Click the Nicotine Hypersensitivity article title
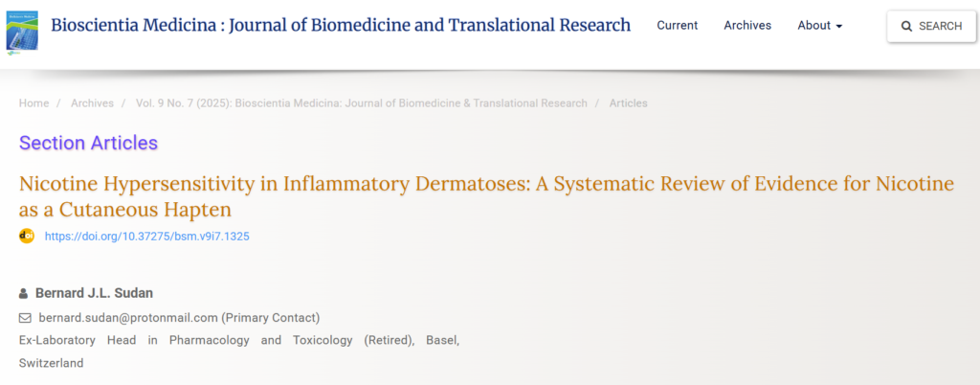The image size is (980, 385). (486, 195)
